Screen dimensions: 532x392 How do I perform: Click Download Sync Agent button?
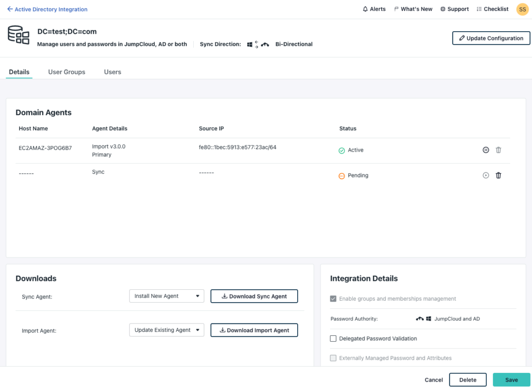click(254, 296)
